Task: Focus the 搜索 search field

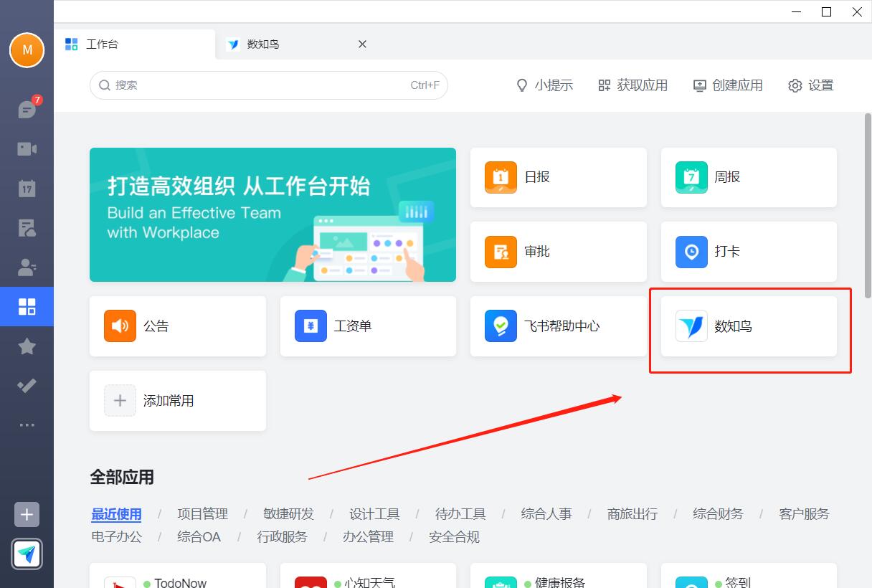Action: pyautogui.click(x=269, y=85)
